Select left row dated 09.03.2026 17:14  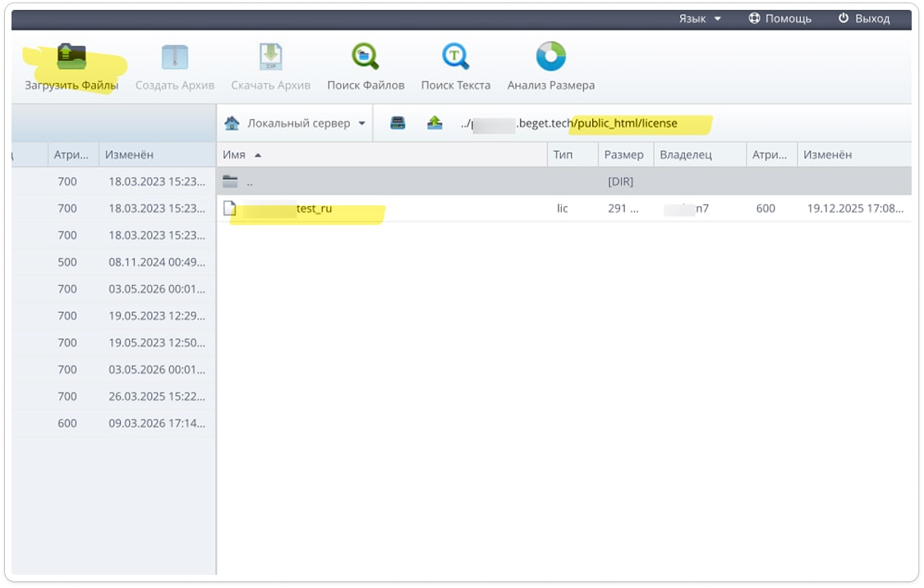point(113,423)
